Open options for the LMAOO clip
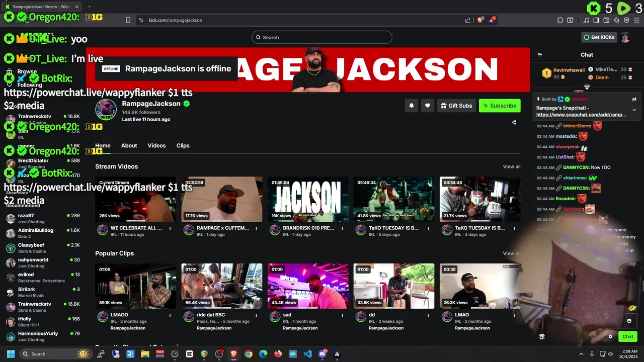The height and width of the screenshot is (362, 644). click(x=170, y=315)
